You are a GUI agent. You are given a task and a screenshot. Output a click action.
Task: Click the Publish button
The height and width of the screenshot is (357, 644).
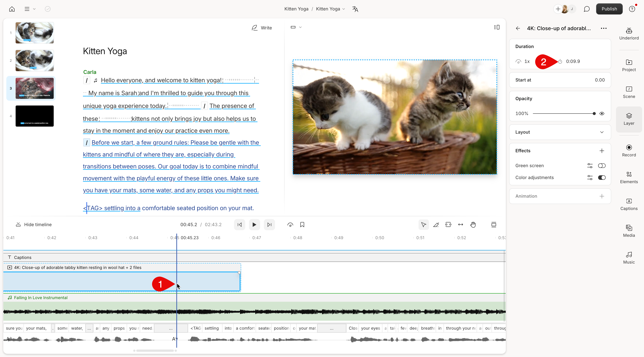(x=609, y=9)
